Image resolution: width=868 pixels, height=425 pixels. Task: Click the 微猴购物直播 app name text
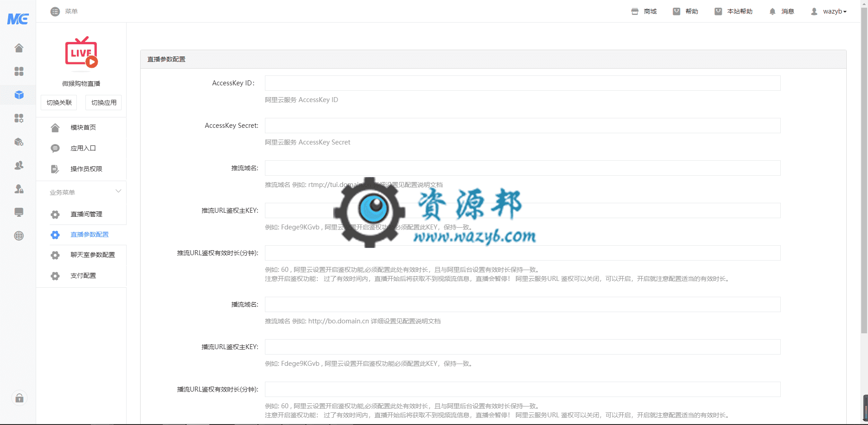(81, 84)
